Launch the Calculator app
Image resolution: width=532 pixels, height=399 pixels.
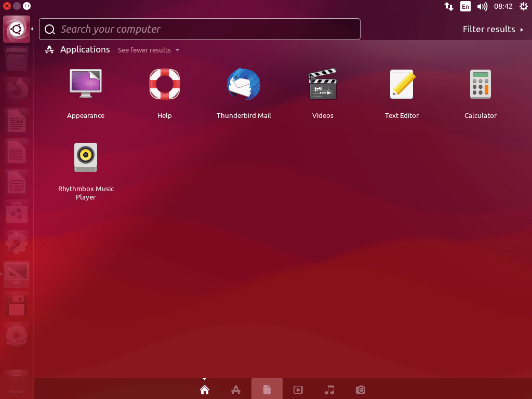481,84
